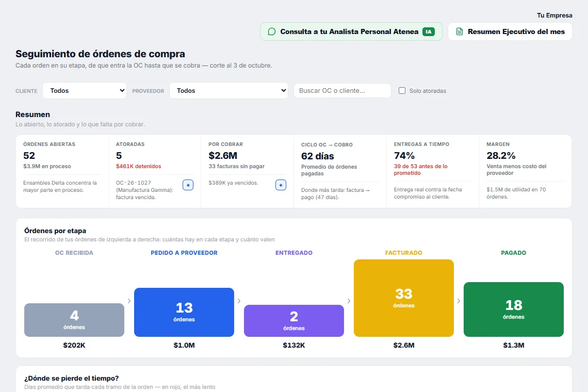Click the red 39 de 53 text
Screen dimensions: 588x392
click(421, 170)
